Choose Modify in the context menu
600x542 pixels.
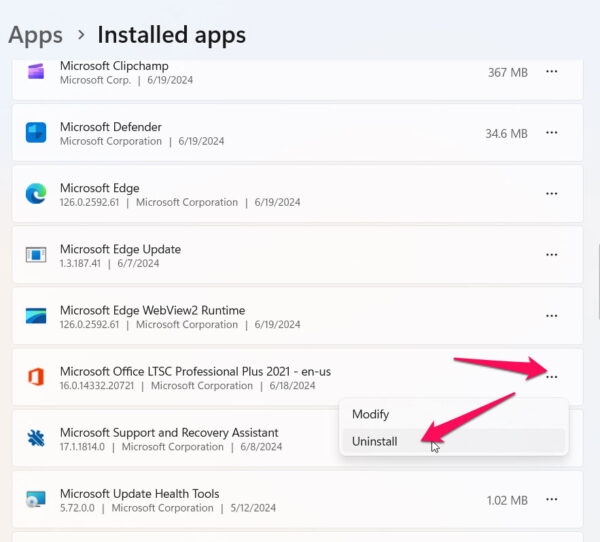370,414
